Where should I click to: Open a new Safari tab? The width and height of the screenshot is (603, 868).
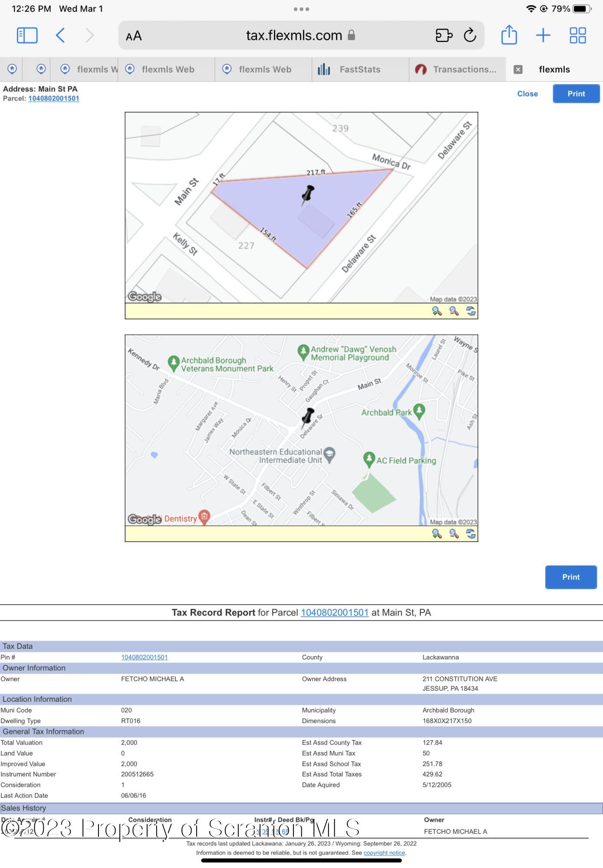[x=543, y=35]
